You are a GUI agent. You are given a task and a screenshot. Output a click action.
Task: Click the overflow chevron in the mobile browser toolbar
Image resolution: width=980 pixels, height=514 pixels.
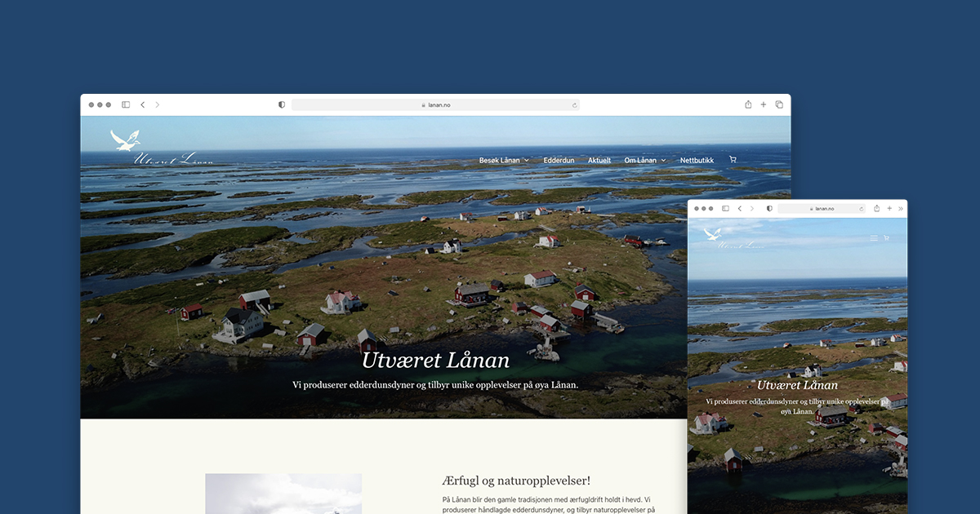[899, 208]
